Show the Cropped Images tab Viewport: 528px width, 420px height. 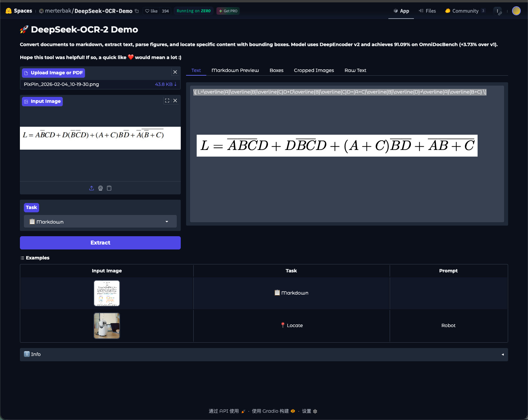point(314,70)
